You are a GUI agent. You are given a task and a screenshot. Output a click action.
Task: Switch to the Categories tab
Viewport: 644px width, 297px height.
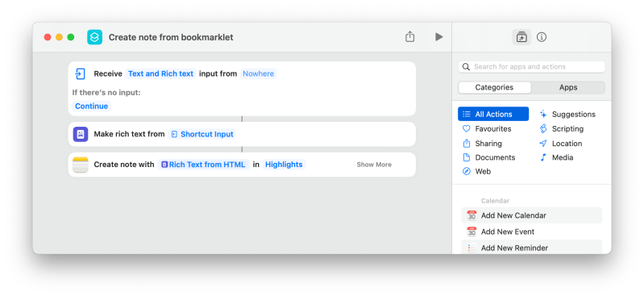494,87
